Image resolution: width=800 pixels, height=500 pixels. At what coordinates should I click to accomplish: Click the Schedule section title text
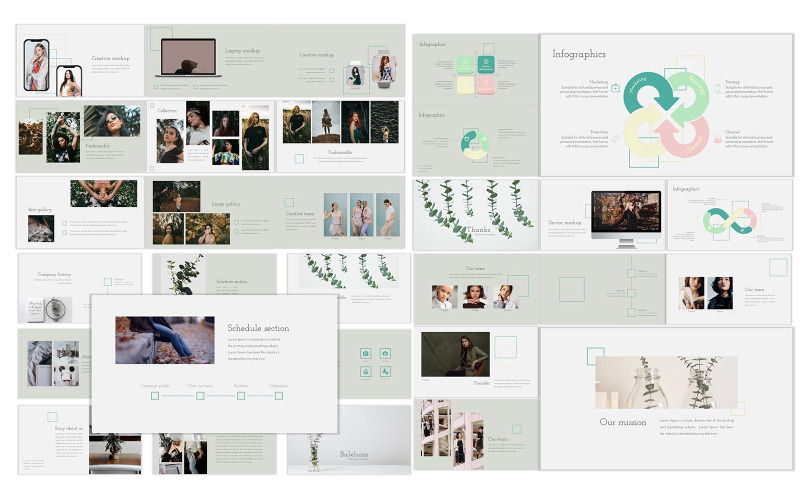pos(258,328)
